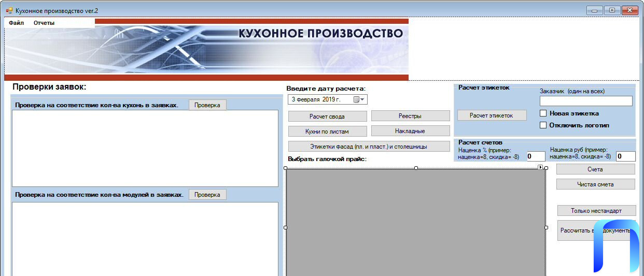Viewport: 644px width, 276px height.
Task: Click the Расчет свода button
Action: [x=327, y=117]
